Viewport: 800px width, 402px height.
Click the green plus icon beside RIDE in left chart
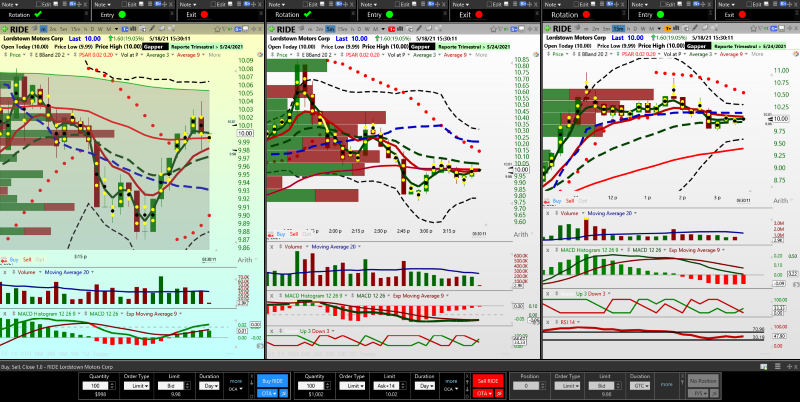coord(5,29)
